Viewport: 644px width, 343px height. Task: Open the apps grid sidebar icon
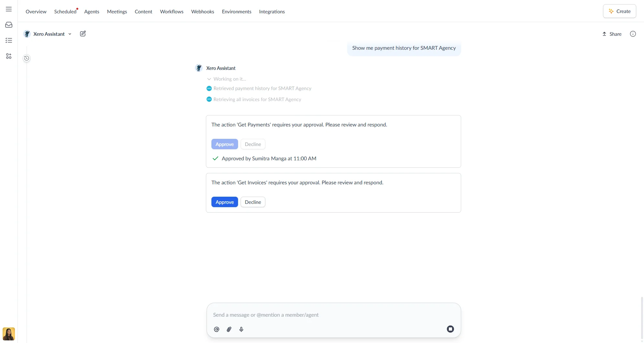tap(9, 56)
